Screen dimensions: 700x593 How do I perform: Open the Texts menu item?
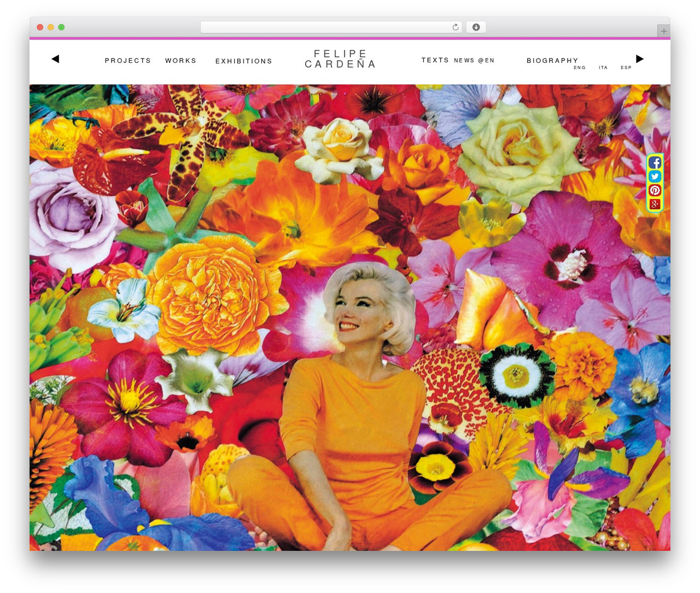(x=435, y=60)
